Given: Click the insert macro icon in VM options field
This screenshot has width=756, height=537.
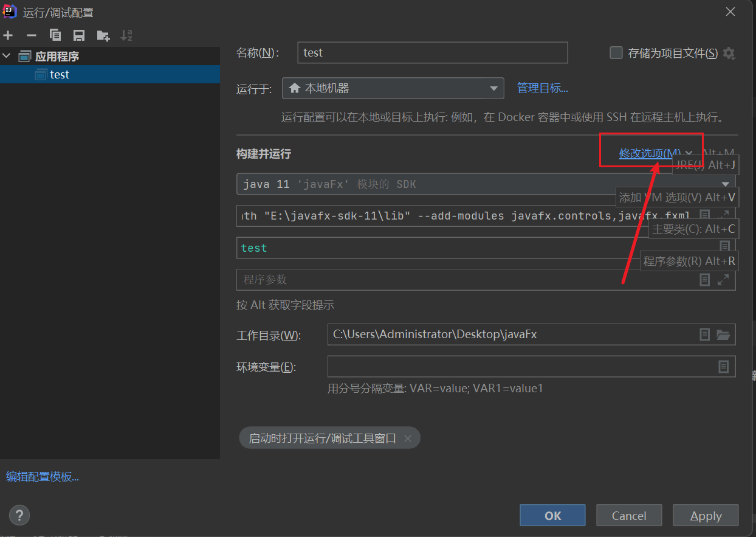Looking at the screenshot, I should 704,215.
